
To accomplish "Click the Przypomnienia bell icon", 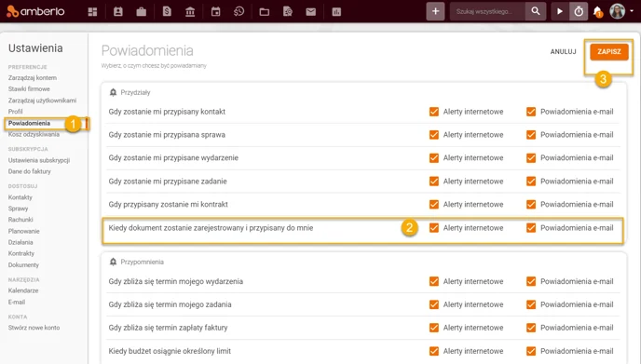I will tap(113, 262).
